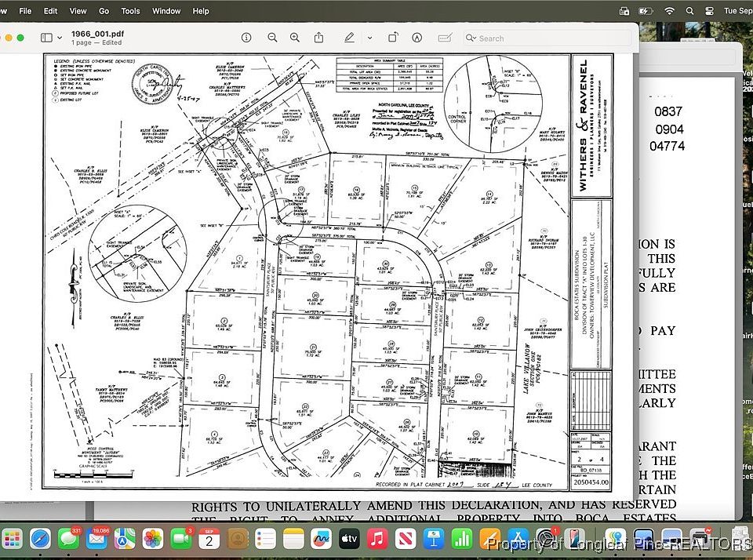Click the 1966_001.pdf document title

96,34
